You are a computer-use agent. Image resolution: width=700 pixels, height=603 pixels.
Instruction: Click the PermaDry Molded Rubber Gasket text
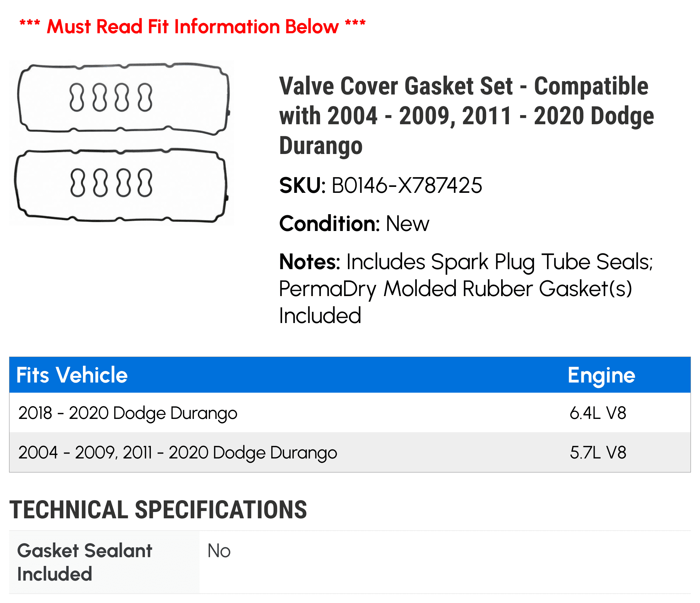pyautogui.click(x=455, y=289)
